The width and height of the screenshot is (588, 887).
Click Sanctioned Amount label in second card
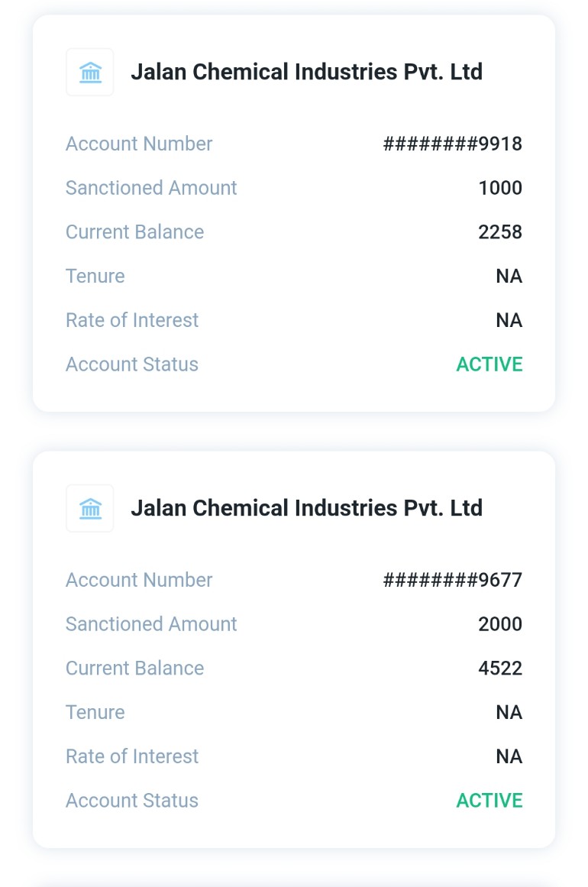pyautogui.click(x=151, y=624)
